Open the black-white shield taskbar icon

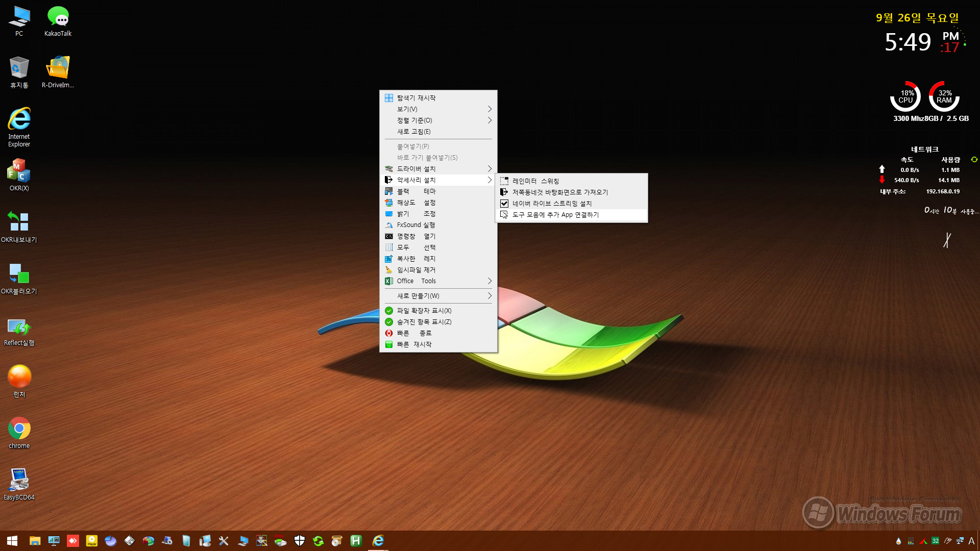(300, 541)
